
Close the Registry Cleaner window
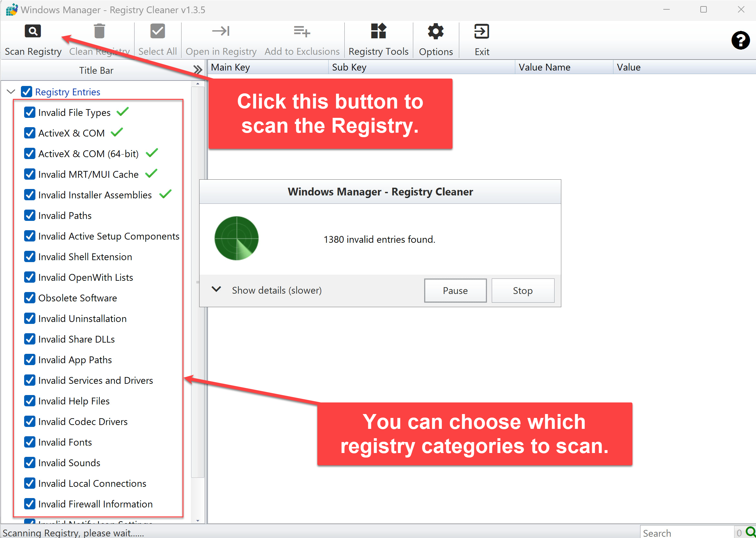(741, 10)
